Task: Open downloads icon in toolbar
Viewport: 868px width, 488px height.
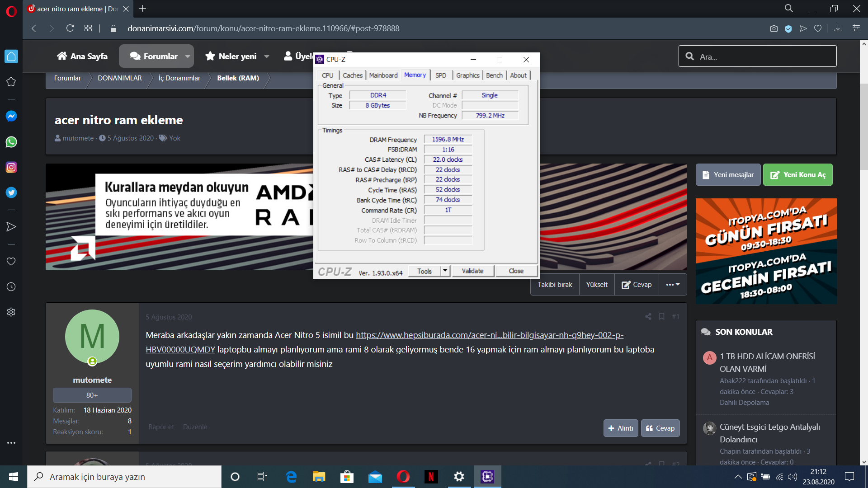Action: tap(838, 28)
